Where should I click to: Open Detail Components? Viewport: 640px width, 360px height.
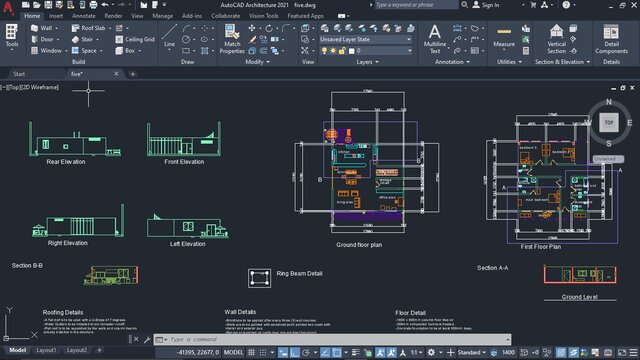(611, 39)
